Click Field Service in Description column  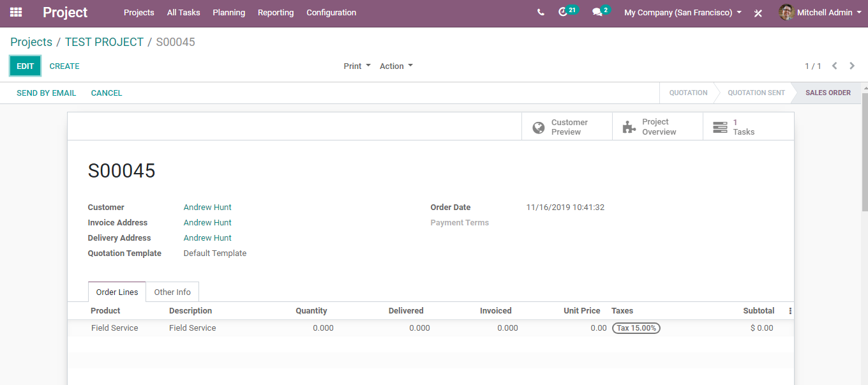[193, 328]
